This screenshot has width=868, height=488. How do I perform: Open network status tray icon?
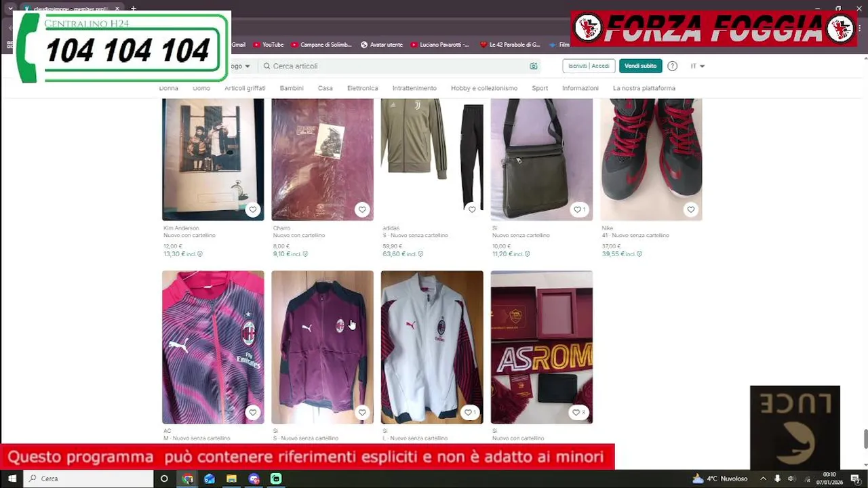point(807,479)
